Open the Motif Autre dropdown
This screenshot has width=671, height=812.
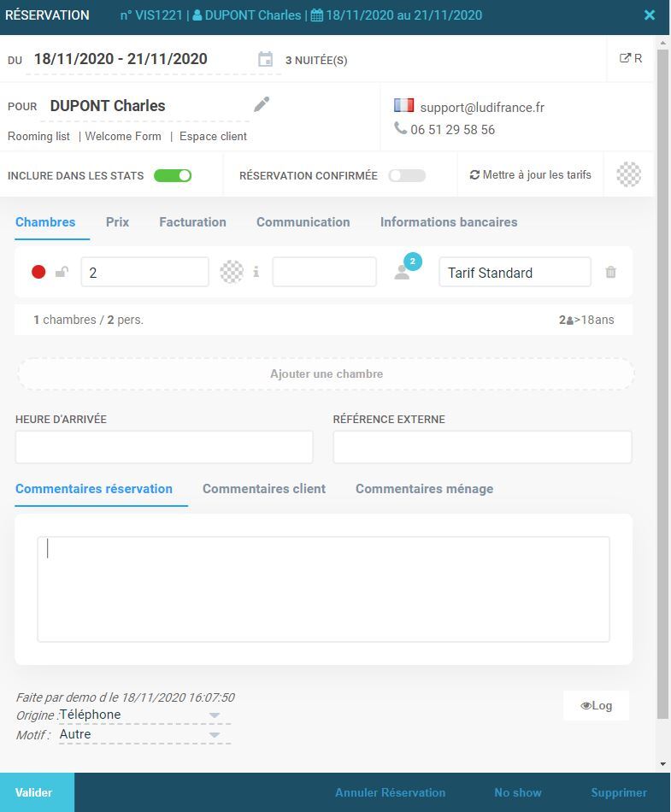(144, 734)
